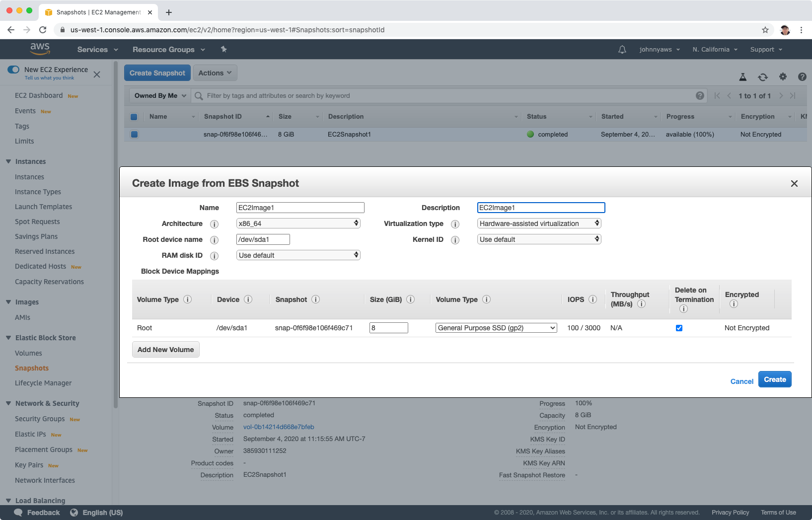The image size is (812, 520).
Task: Toggle select-all checkbox in table header
Action: 134,117
